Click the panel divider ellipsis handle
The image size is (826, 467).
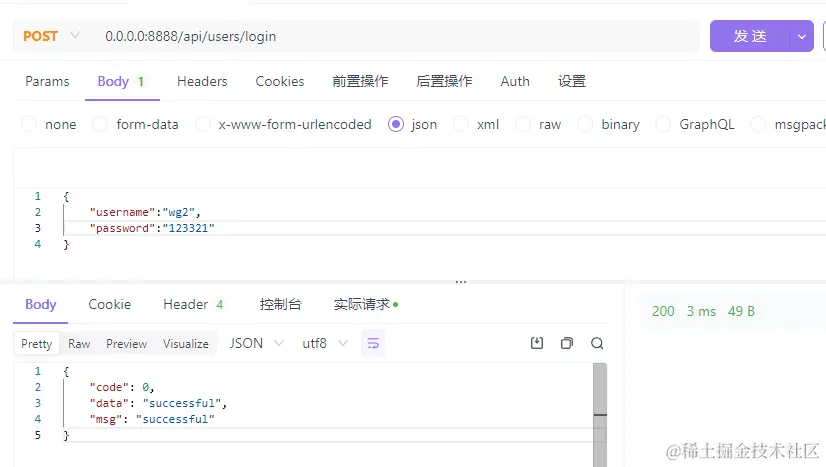[461, 282]
